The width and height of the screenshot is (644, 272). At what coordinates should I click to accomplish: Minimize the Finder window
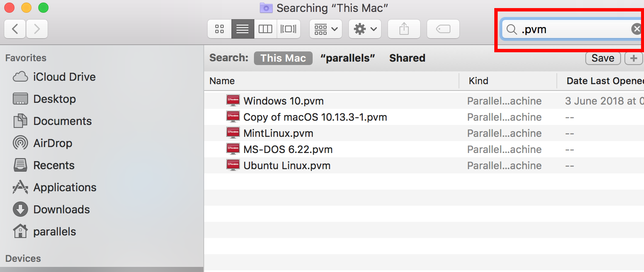tap(26, 8)
